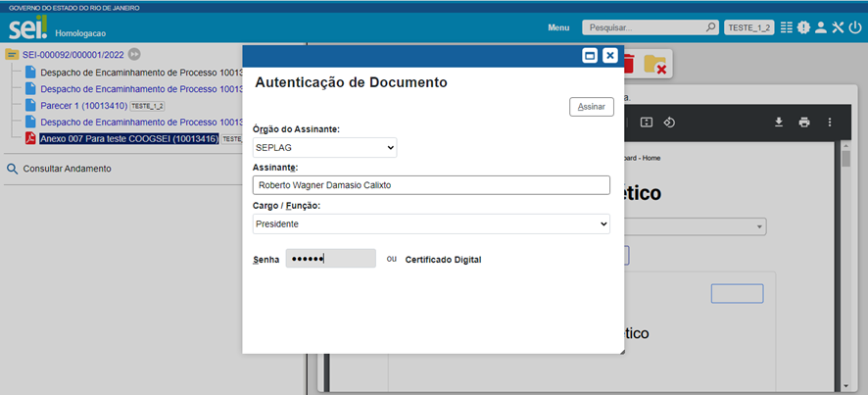The width and height of the screenshot is (868, 395).
Task: Click the rotate icon in PDF viewer
Action: coord(669,122)
